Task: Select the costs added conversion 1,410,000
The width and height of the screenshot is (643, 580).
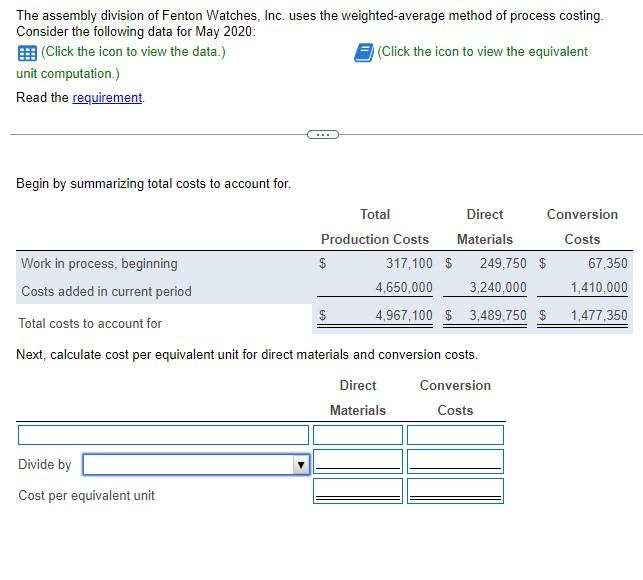Action: 599,287
